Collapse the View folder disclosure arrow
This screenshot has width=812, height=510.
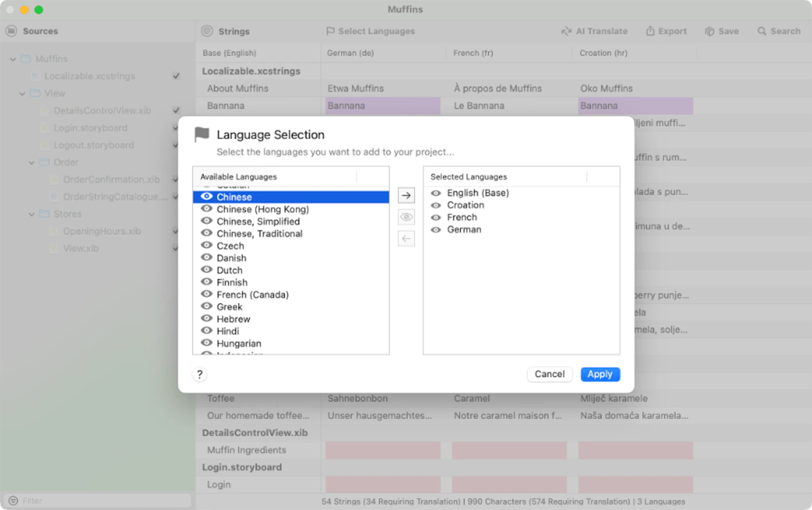point(22,93)
